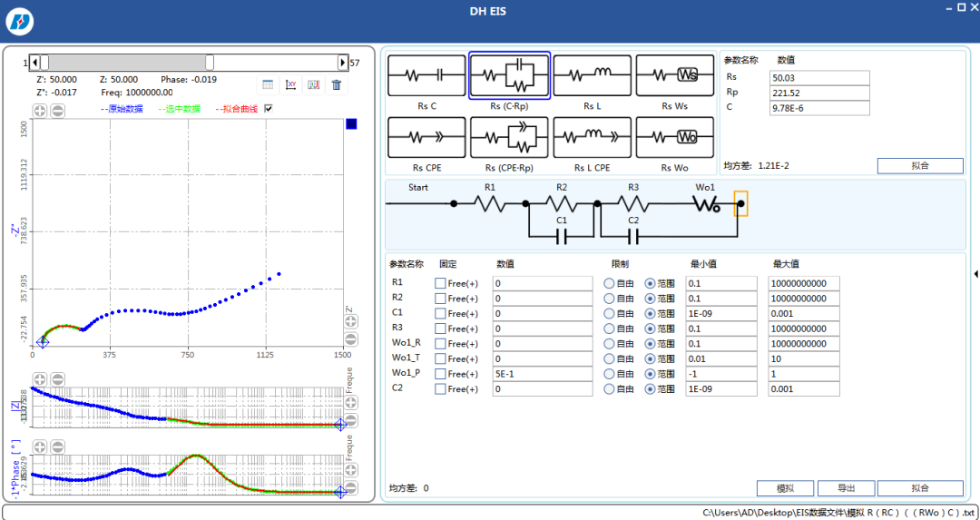Pick the Rs Wo circuit model

[675, 138]
